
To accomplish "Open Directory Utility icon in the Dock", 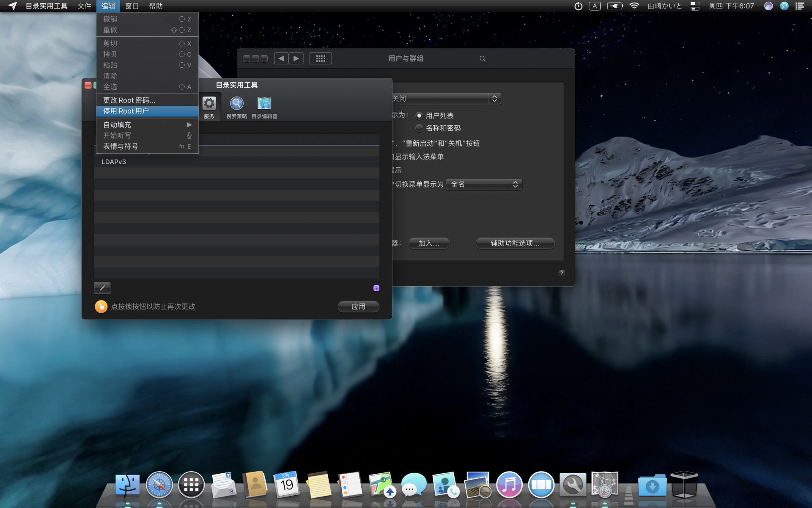I will click(x=605, y=485).
